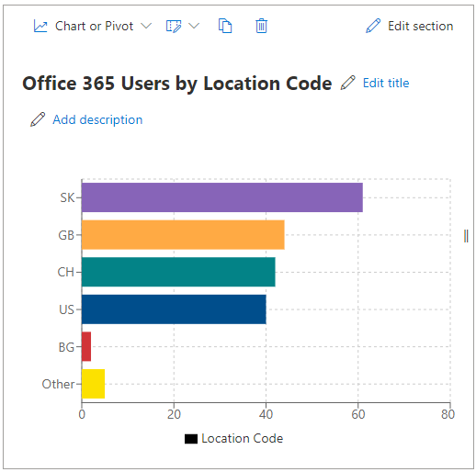Click the Edit section pencil icon
476x472 pixels.
pyautogui.click(x=373, y=26)
